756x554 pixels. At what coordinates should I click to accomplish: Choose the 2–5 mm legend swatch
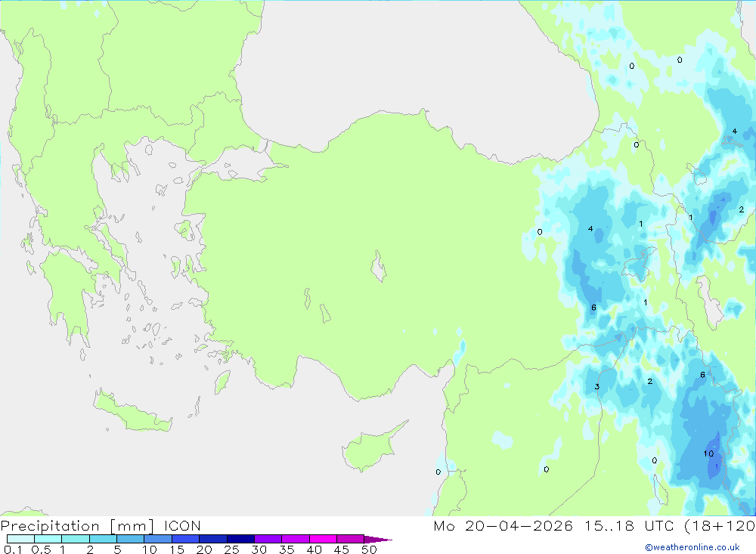pyautogui.click(x=103, y=539)
